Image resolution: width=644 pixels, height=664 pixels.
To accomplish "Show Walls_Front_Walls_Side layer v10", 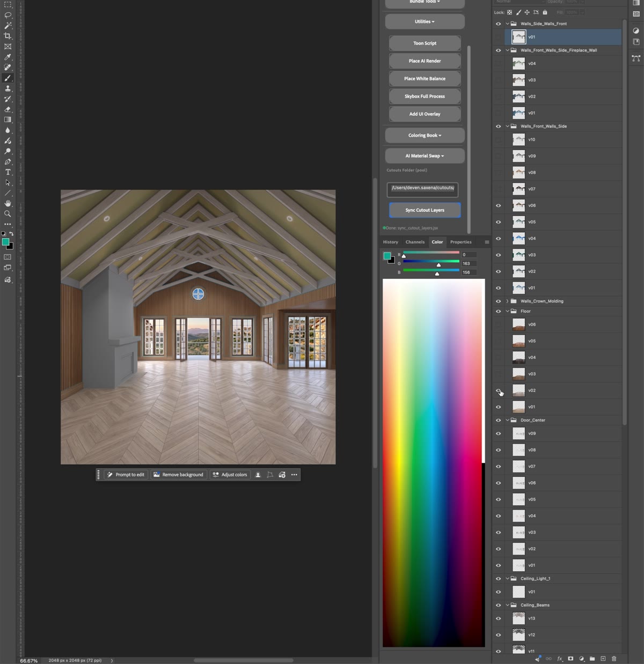I will 498,139.
